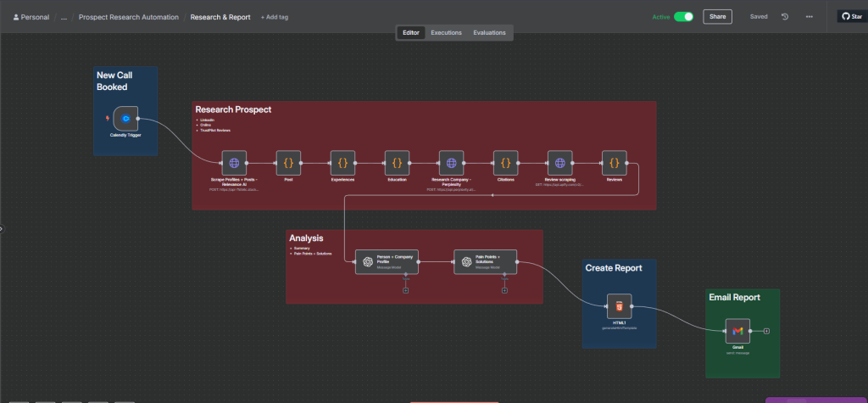This screenshot has height=403, width=868.
Task: Select the Person + Company Profile node
Action: click(368, 262)
